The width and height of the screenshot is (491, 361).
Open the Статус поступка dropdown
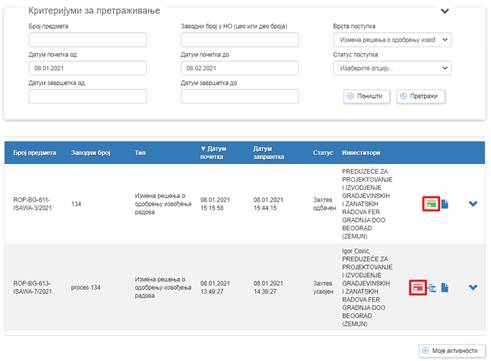392,68
